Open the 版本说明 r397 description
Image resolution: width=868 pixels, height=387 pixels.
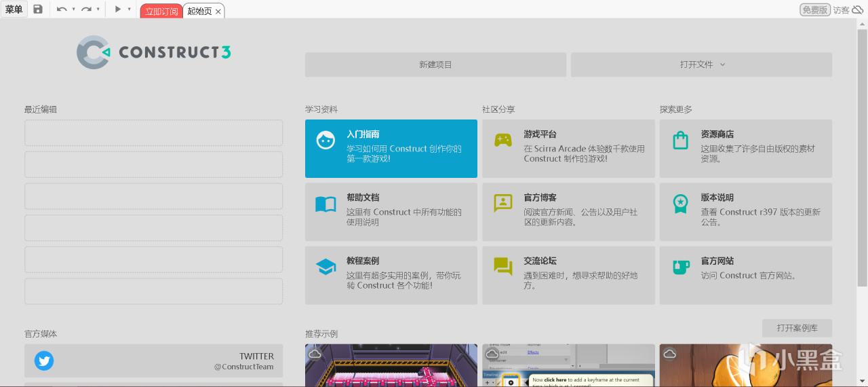[761, 217]
